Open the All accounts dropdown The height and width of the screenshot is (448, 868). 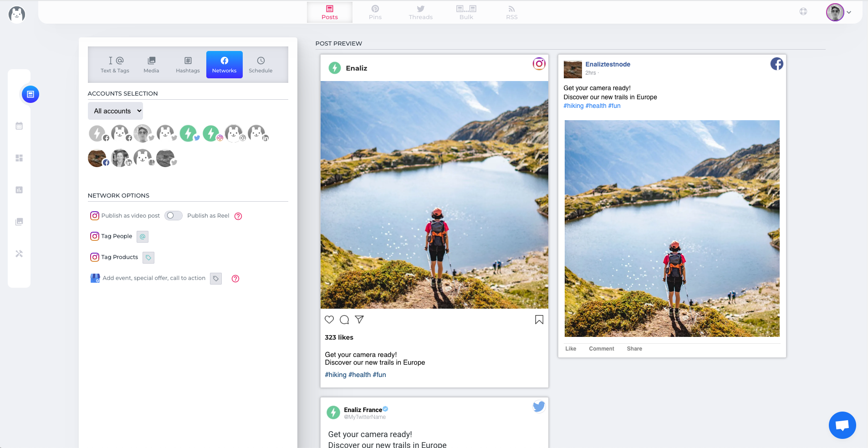click(115, 111)
